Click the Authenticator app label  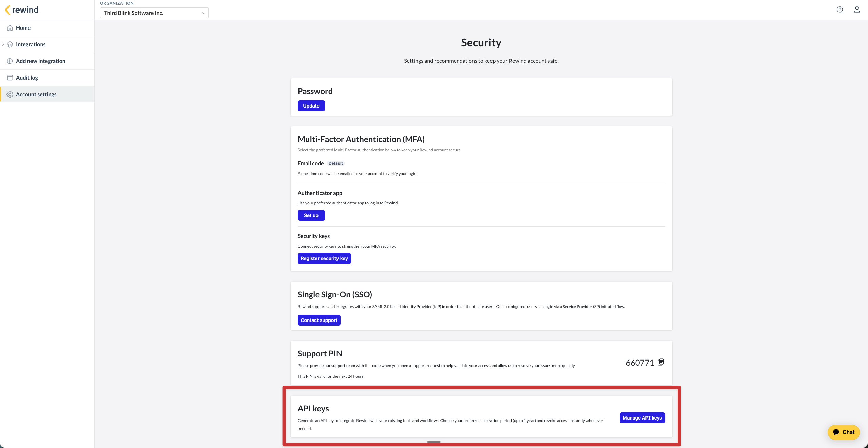320,193
